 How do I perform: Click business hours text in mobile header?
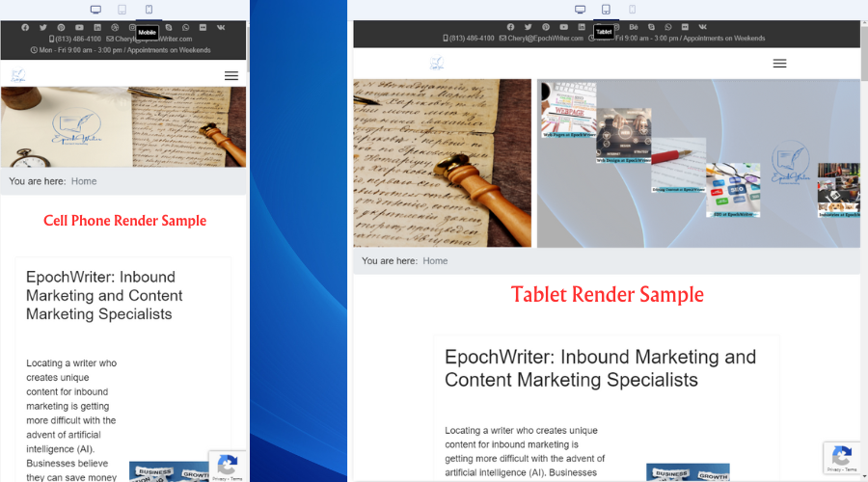[x=121, y=50]
